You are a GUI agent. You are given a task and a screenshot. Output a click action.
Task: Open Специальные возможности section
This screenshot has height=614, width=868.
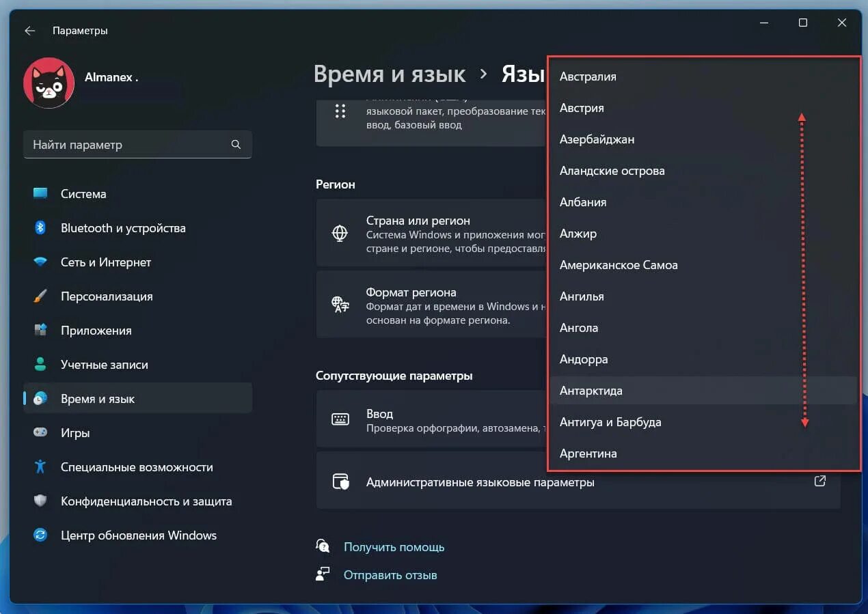click(x=137, y=467)
